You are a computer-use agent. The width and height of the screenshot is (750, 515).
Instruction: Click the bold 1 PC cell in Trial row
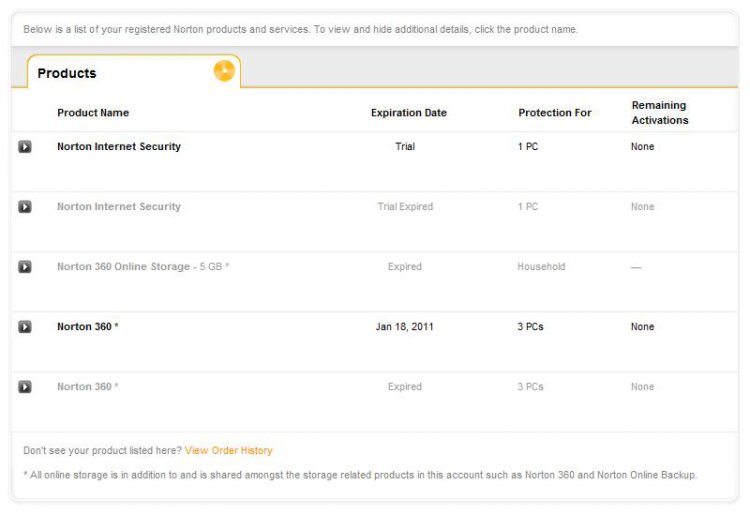point(528,147)
